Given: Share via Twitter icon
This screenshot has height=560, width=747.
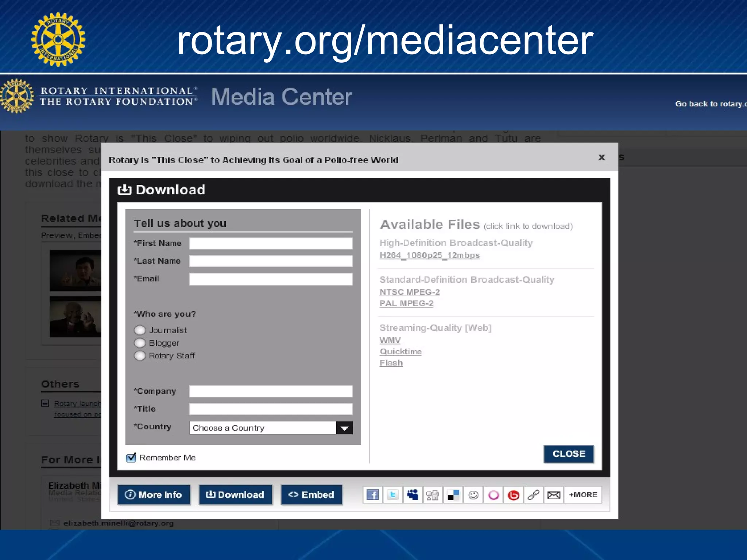Looking at the screenshot, I should [x=392, y=495].
